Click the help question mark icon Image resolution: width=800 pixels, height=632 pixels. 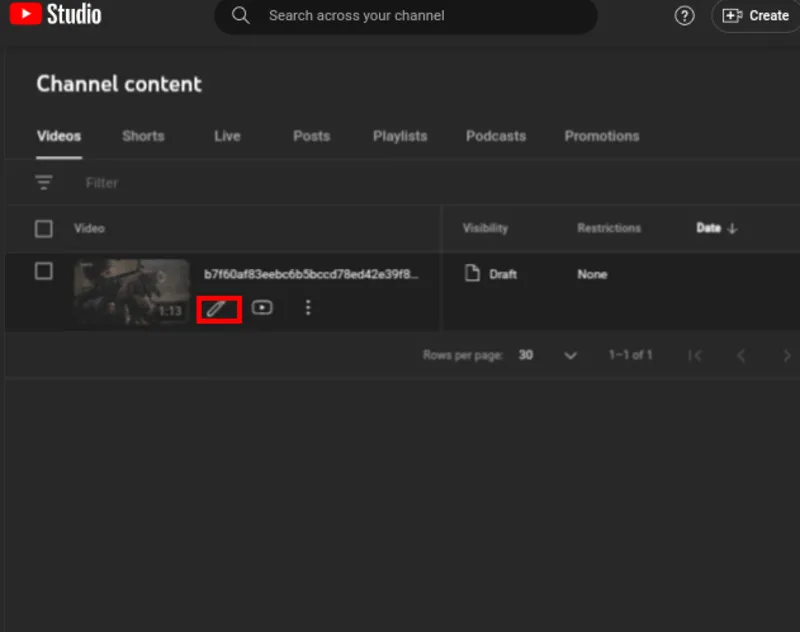click(684, 16)
